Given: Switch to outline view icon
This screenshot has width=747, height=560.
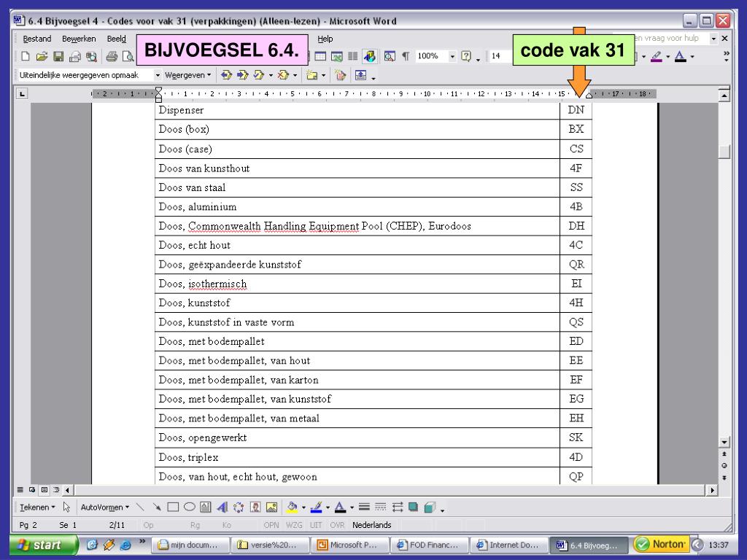Looking at the screenshot, I should click(x=56, y=489).
